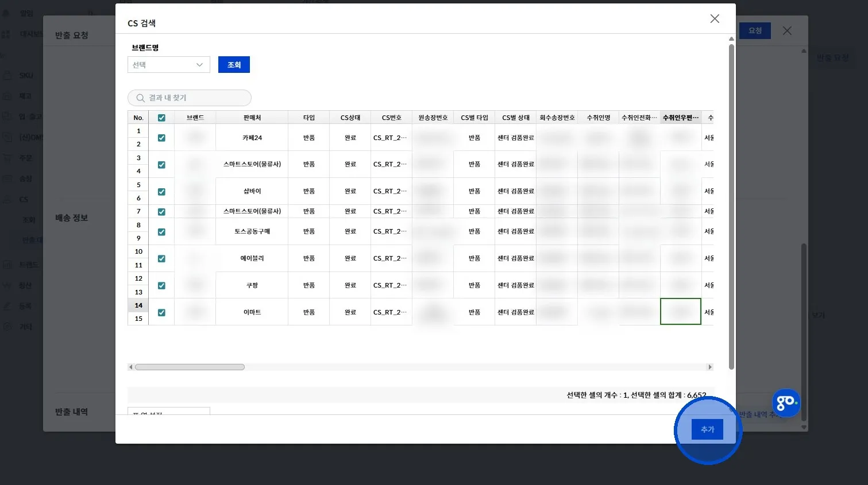Click the No. column header
The image size is (868, 485).
point(138,118)
